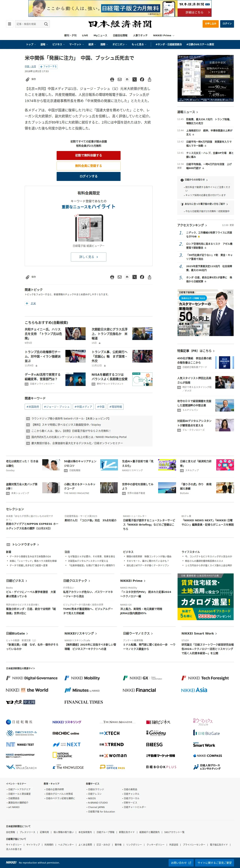Open the NIKKEI GX logo link
This screenshot has width=240, height=868.
143,678
